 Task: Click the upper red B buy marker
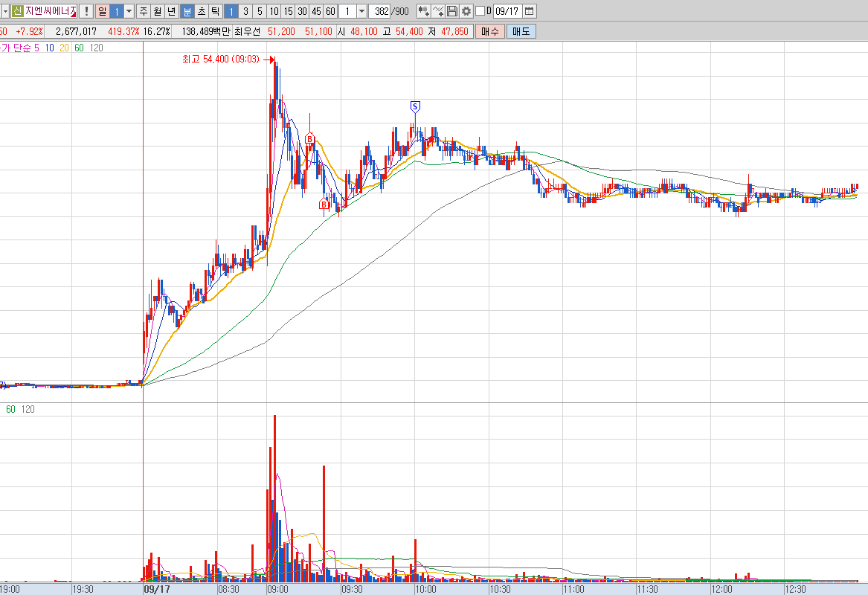point(309,138)
